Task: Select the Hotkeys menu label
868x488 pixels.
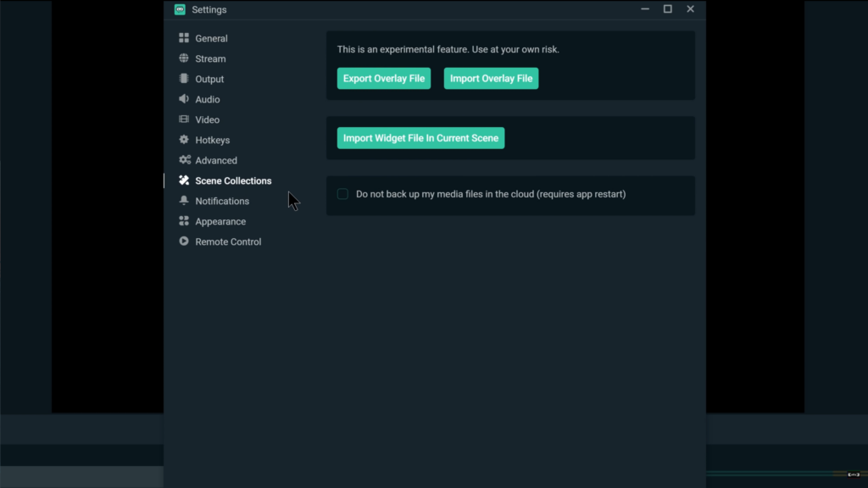Action: click(213, 140)
